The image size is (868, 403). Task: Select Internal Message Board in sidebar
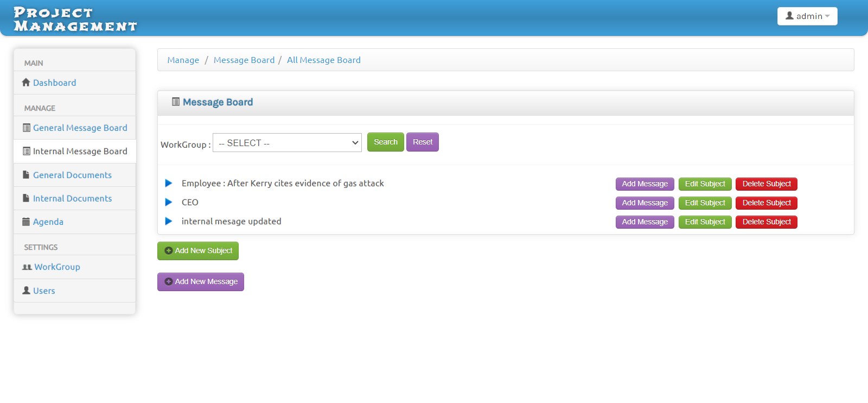(75, 151)
